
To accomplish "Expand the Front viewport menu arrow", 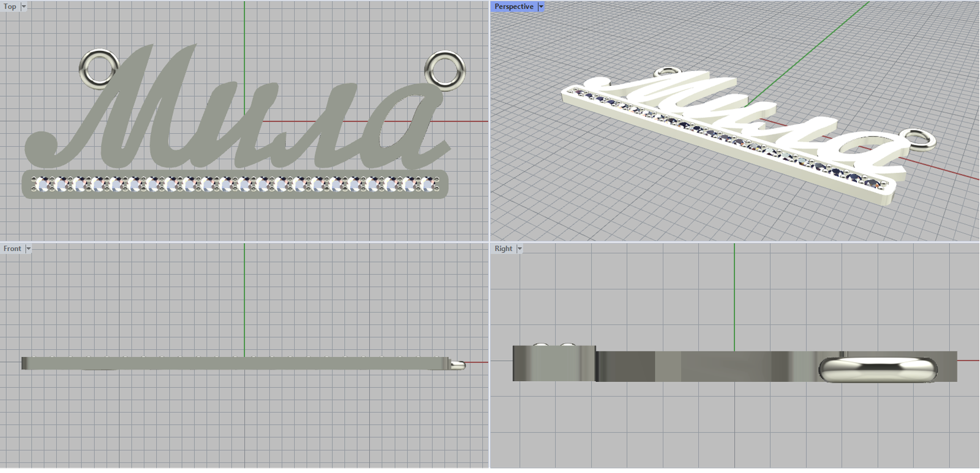I will coord(28,249).
